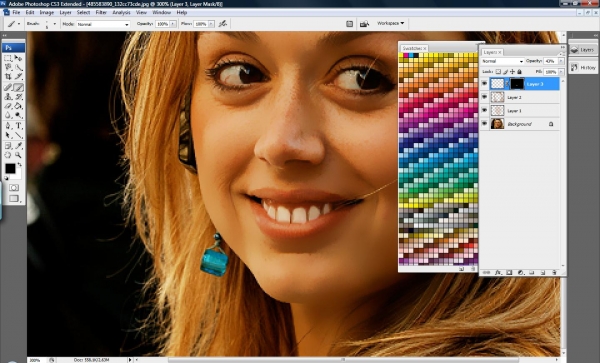Toggle lock image pixels

(x=505, y=72)
